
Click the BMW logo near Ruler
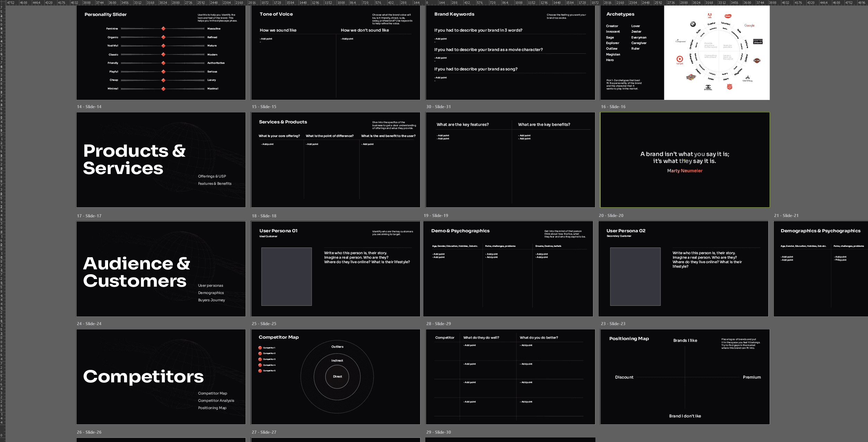pos(693,24)
